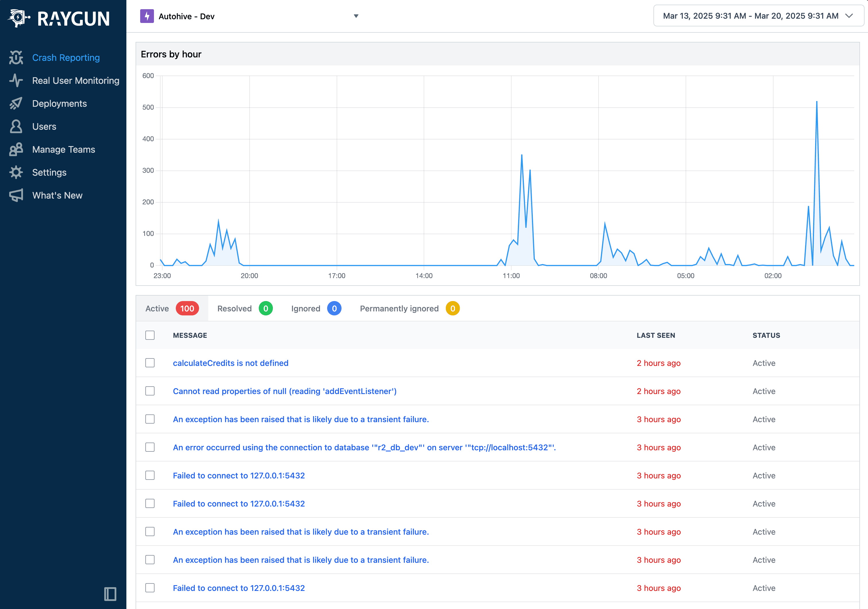Go to Real User Monitoring

pos(76,80)
